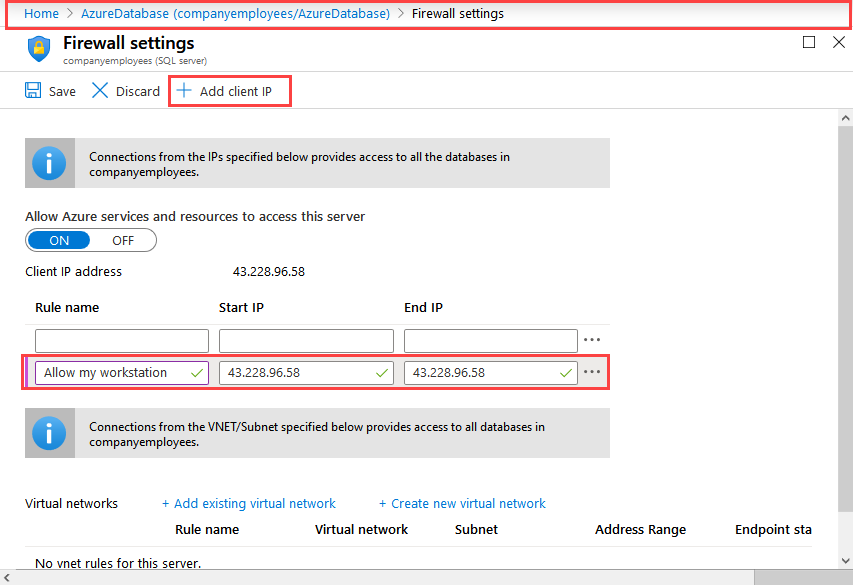Click the plus icon beside Add client IP
Image resolution: width=853 pixels, height=585 pixels.
pos(184,91)
